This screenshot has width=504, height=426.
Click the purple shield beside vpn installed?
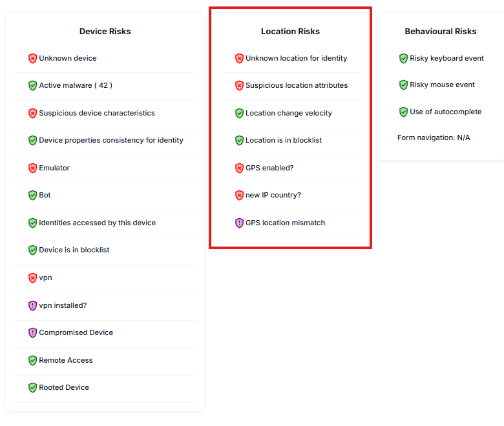(x=32, y=305)
